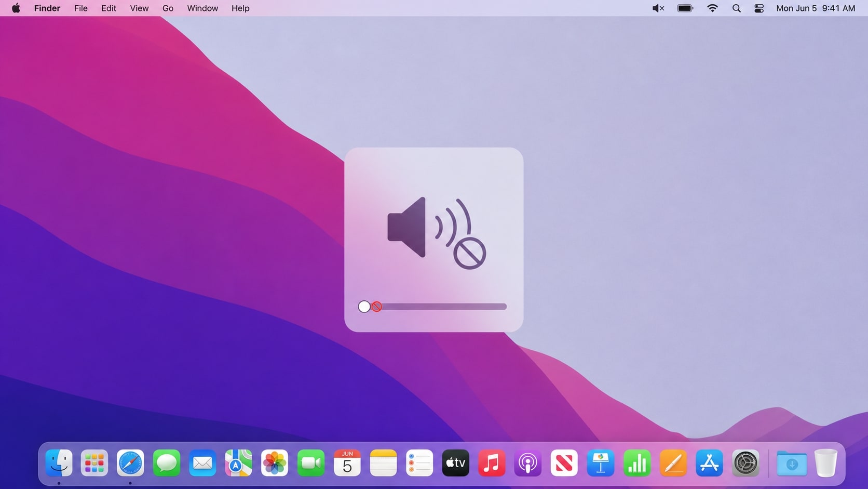Open Launchpad in the Dock
The image size is (868, 489).
coord(94,462)
